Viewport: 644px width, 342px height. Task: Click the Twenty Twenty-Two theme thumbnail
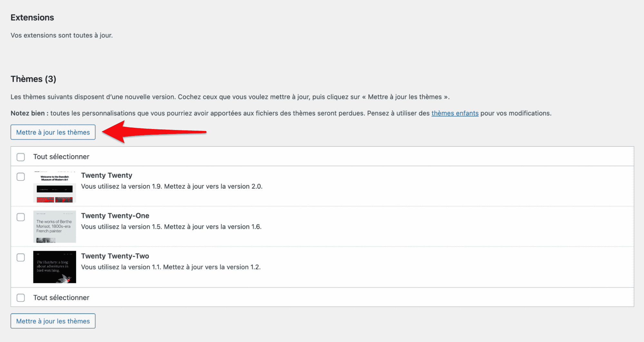[54, 267]
